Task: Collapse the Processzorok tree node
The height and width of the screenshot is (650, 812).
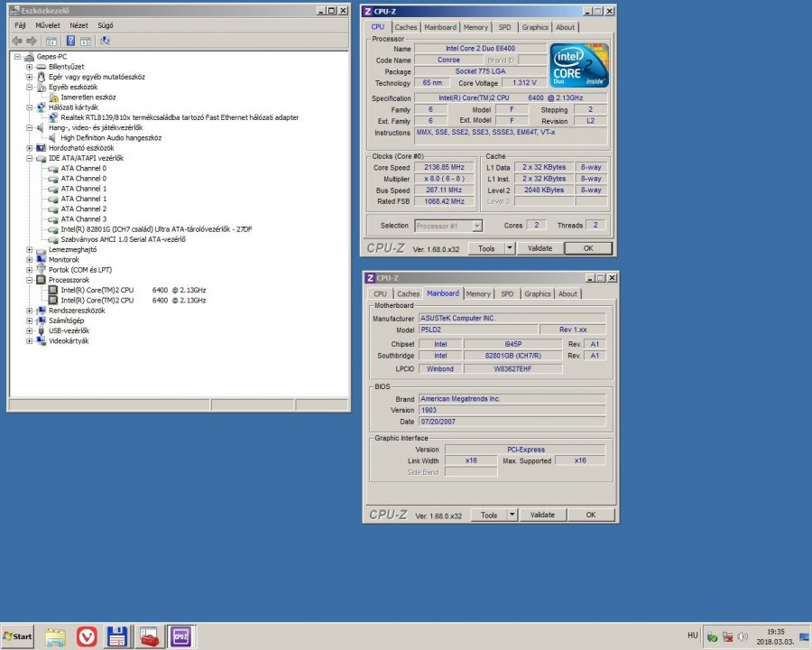Action: (30, 280)
